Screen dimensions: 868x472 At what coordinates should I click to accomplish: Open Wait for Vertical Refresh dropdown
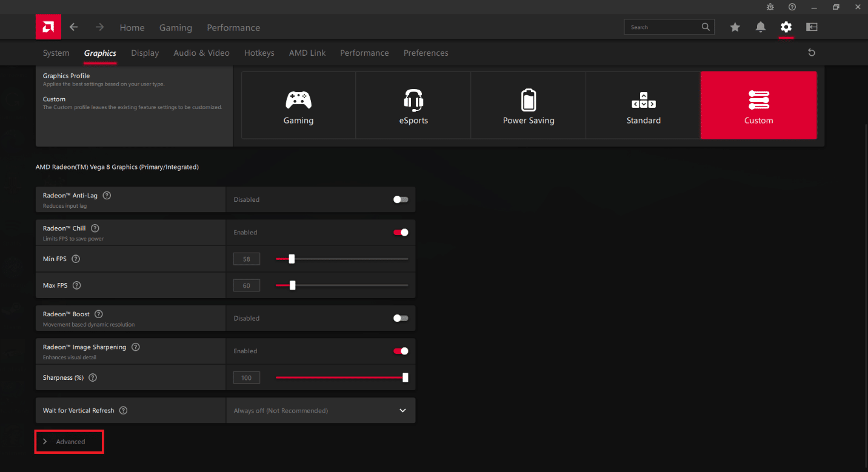[321, 410]
